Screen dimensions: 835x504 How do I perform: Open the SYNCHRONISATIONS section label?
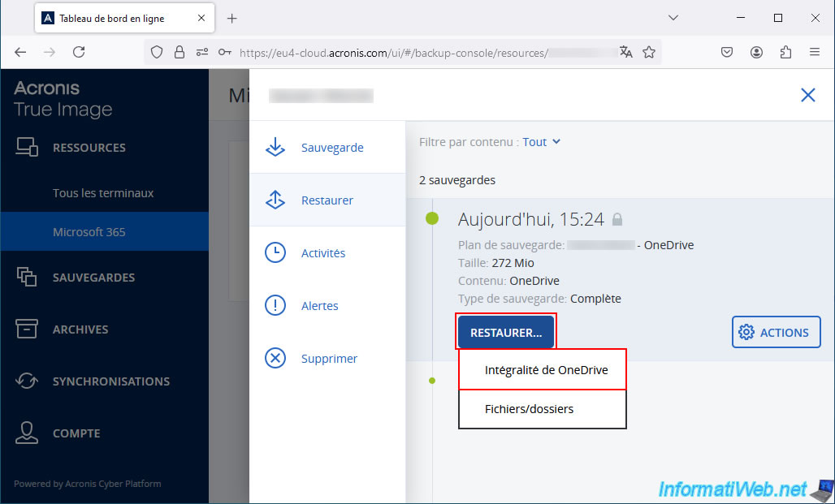coord(111,381)
